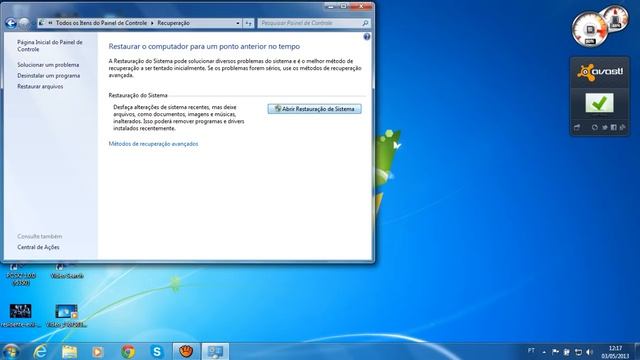This screenshot has width=640, height=360.
Task: Click Abrir Restauração do Sistema button
Action: pos(314,109)
